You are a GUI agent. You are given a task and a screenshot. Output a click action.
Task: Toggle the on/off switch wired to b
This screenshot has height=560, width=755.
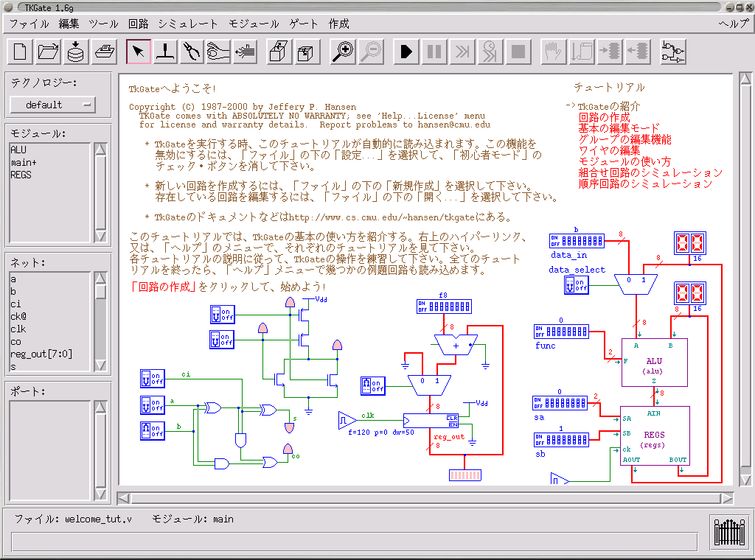tap(153, 430)
